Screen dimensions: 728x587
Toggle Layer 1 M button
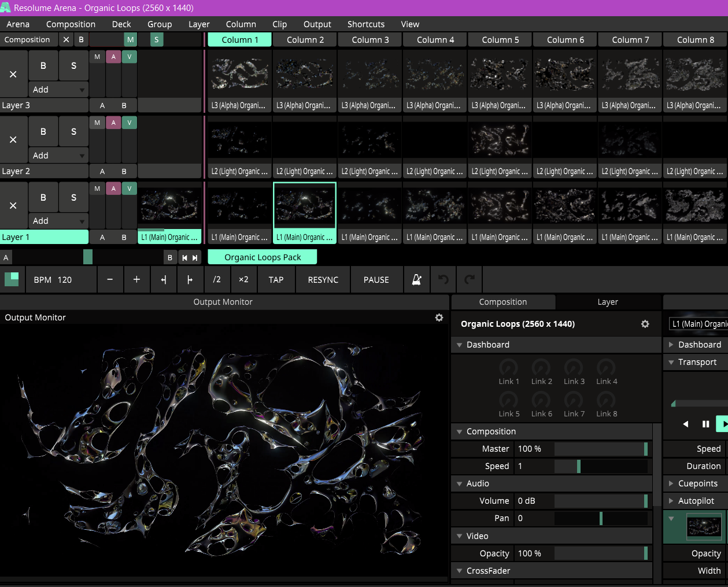pos(97,189)
